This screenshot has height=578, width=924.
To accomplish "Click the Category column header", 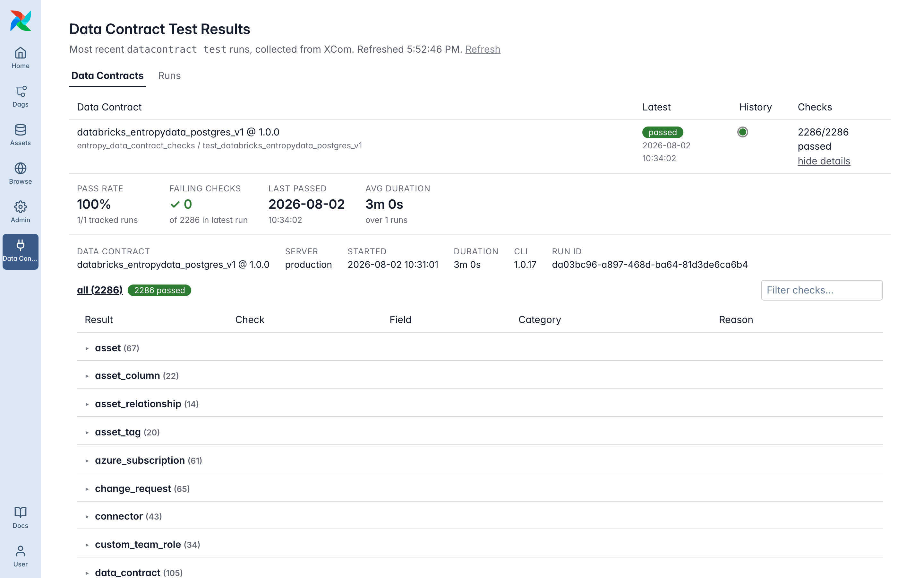I will [x=540, y=320].
